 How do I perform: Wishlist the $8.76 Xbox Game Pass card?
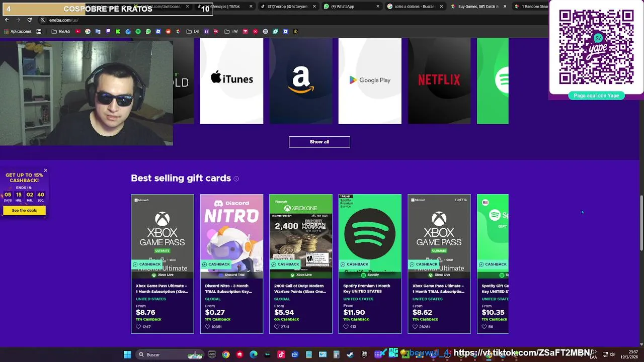[x=138, y=327]
